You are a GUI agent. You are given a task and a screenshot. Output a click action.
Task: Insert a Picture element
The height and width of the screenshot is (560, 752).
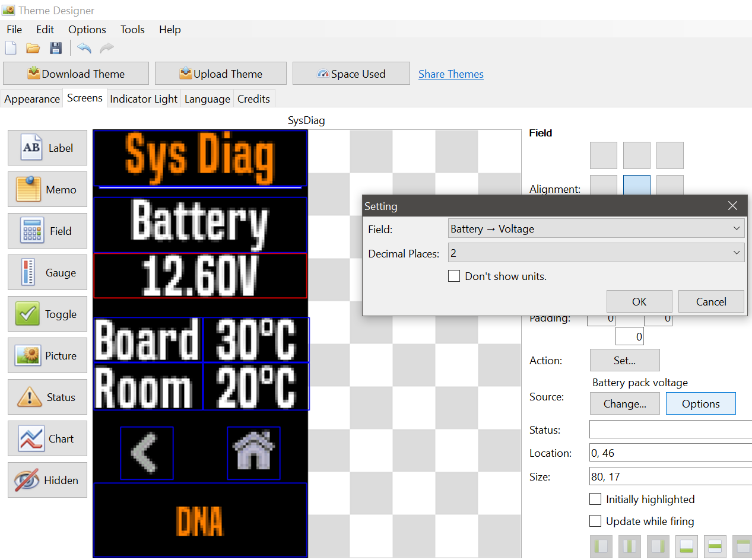(47, 356)
